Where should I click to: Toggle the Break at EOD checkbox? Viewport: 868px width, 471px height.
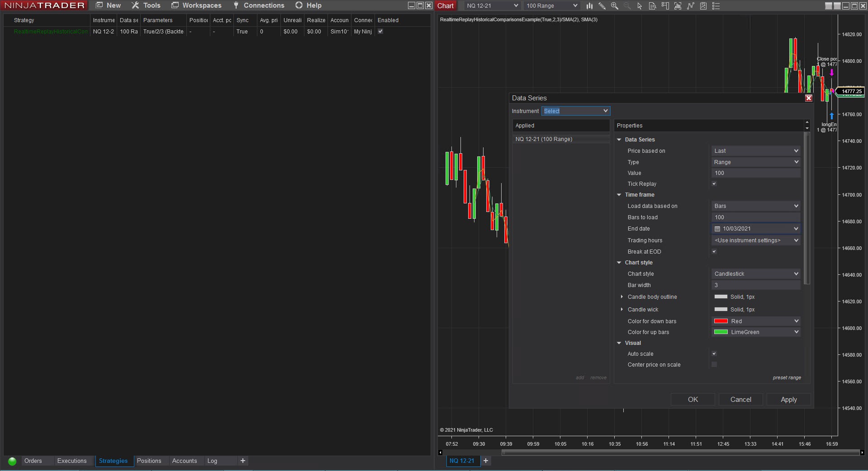coord(714,252)
